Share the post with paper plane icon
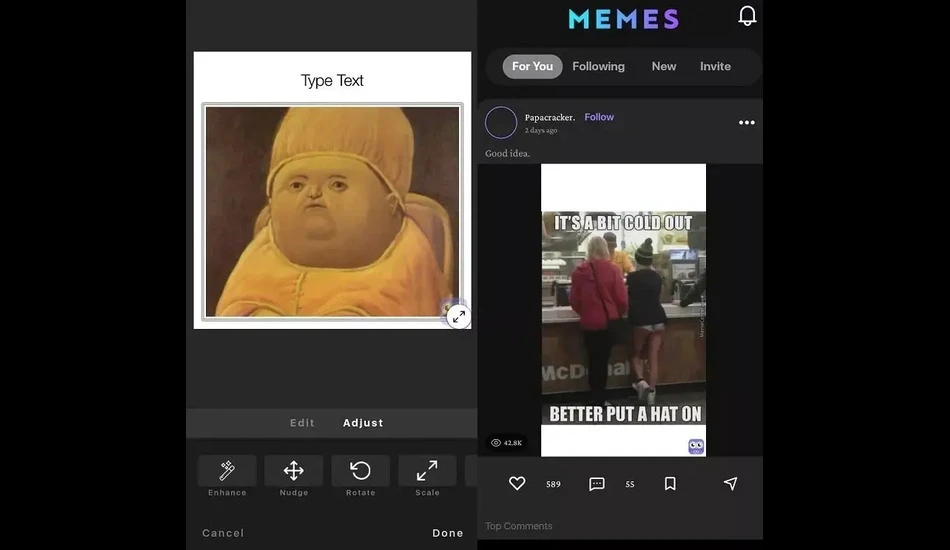 click(x=731, y=483)
